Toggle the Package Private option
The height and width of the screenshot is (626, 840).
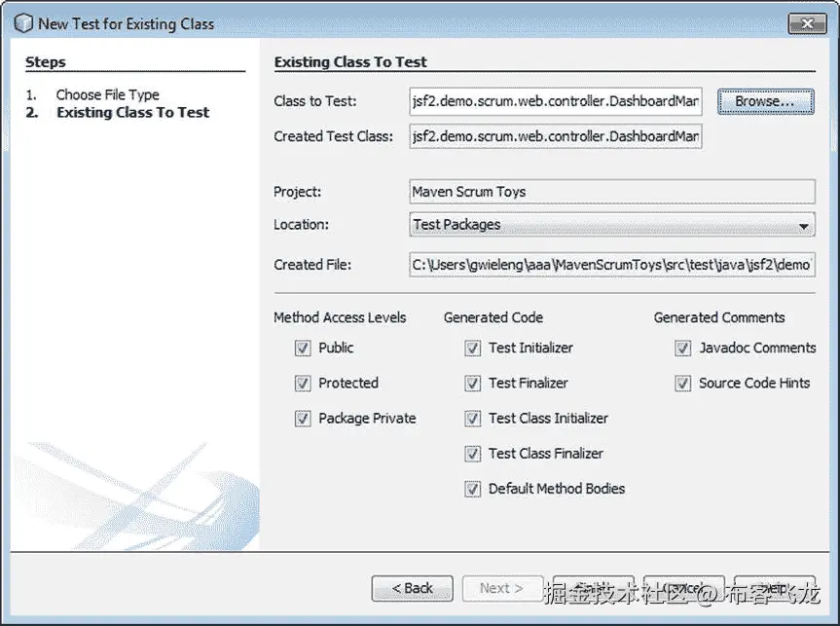[x=303, y=418]
